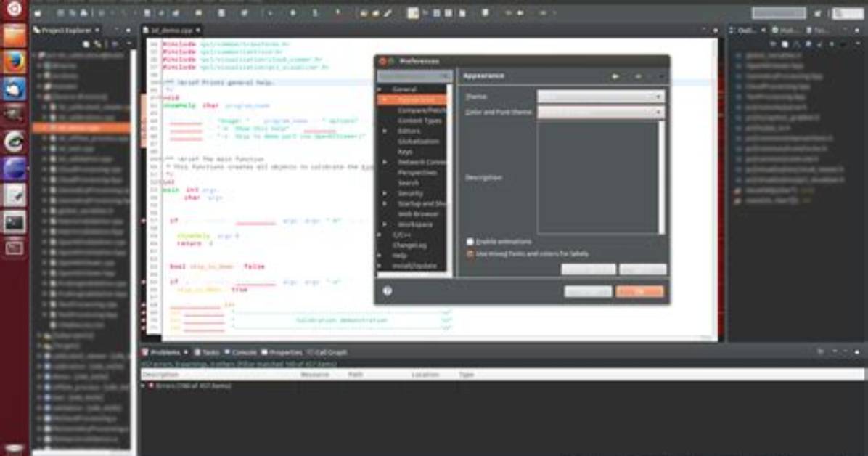Sort Problems by the Description column header

160,375
